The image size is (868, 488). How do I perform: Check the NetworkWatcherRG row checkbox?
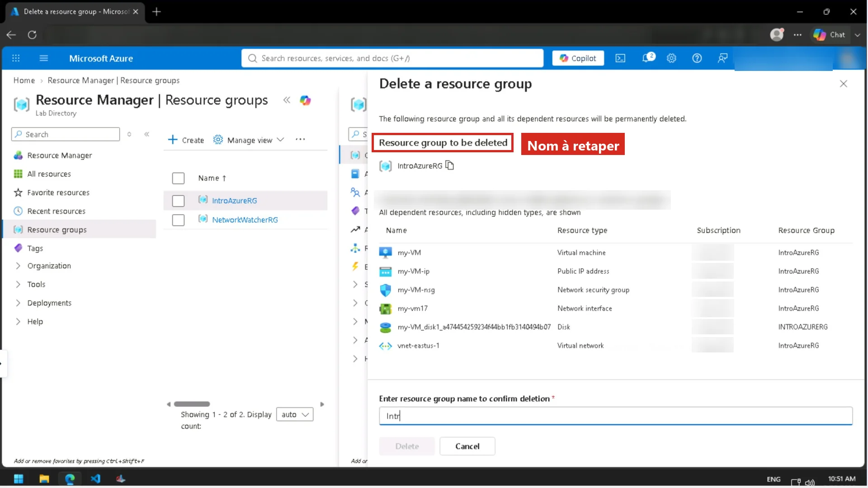178,220
